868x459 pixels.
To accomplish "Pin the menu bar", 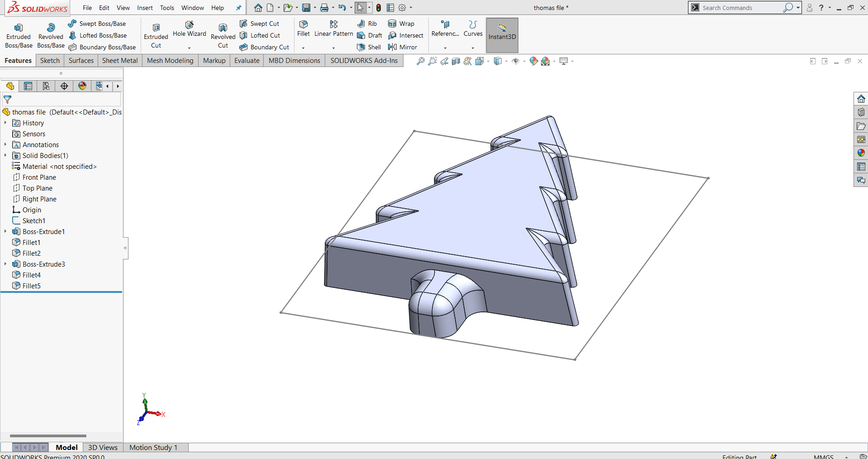I will pos(239,8).
